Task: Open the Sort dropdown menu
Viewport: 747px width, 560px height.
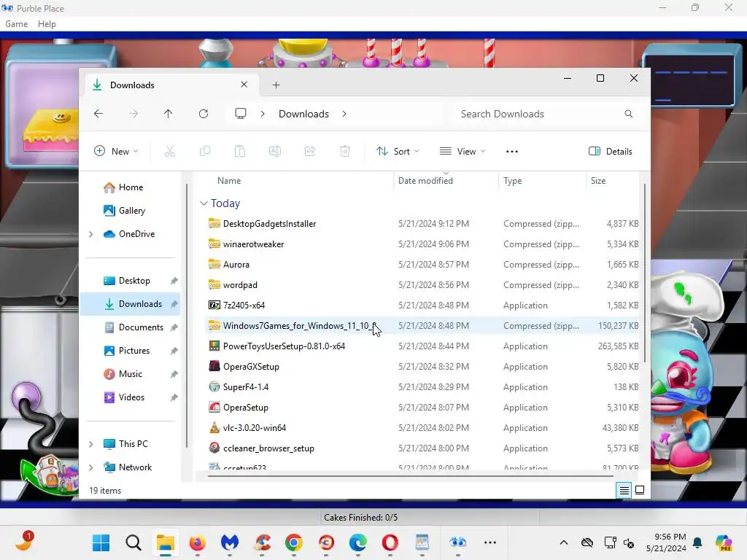Action: 398,152
